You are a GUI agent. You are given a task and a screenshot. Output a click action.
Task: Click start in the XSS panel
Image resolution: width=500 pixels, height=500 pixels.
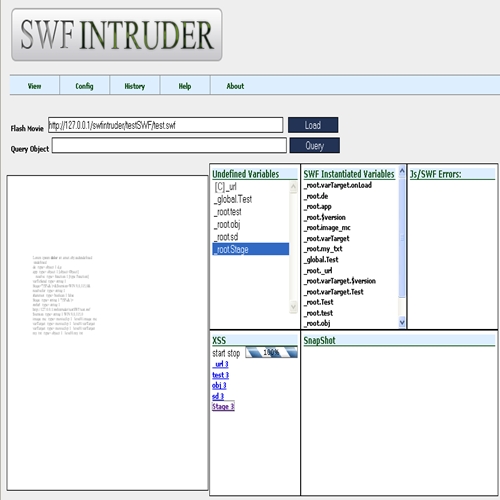(219, 353)
